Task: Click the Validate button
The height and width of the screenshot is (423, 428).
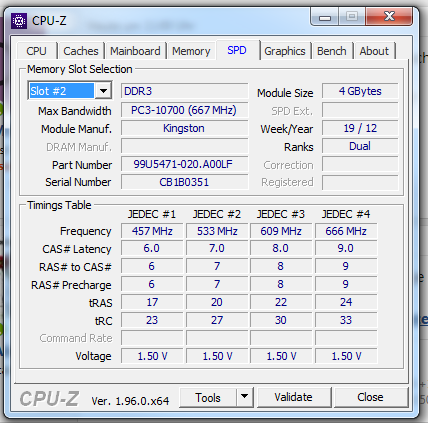Action: pos(294,397)
